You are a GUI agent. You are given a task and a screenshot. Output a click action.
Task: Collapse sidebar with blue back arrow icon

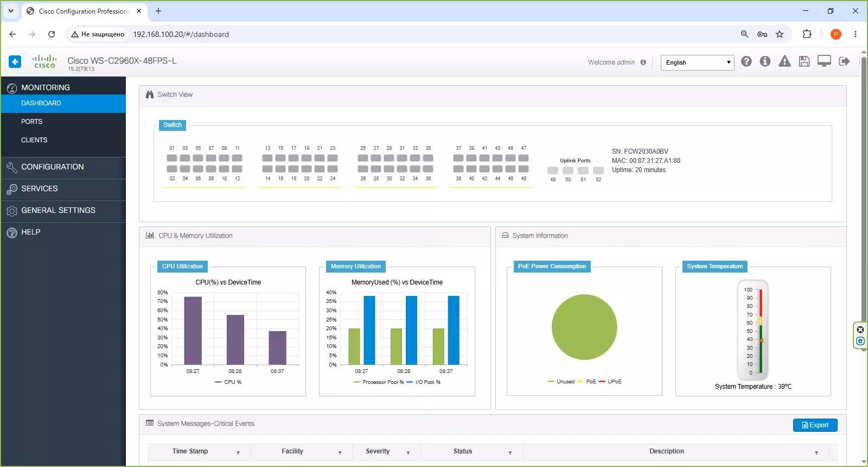pos(15,62)
